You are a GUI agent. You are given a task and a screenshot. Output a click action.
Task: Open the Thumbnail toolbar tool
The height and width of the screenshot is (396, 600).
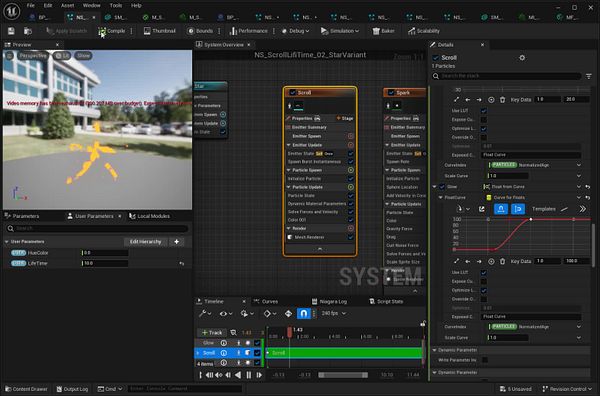[x=159, y=31]
